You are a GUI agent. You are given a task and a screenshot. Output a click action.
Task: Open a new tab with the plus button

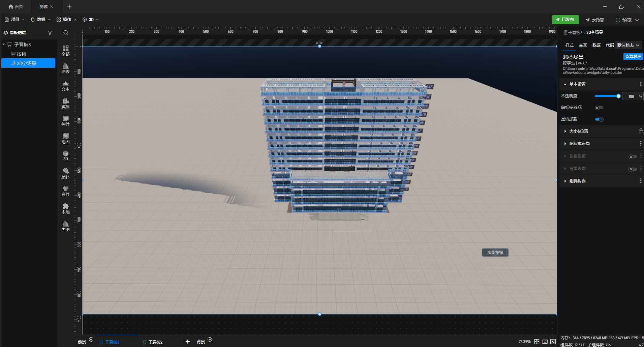click(x=69, y=7)
